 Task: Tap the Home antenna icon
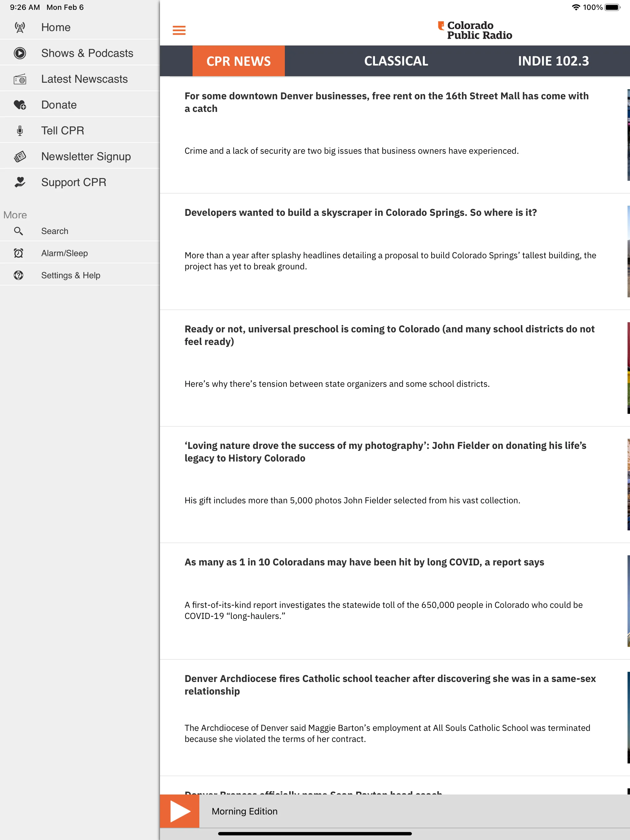point(20,27)
